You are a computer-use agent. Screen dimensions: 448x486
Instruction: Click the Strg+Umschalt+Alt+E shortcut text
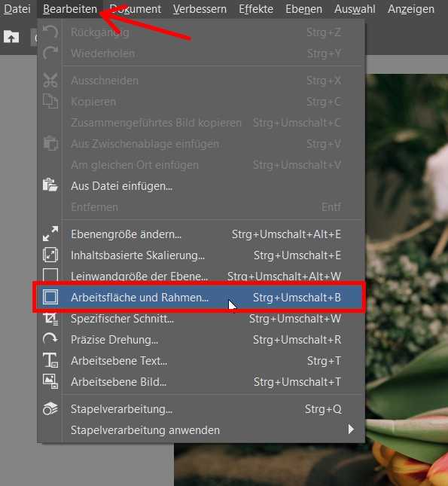[x=286, y=234]
